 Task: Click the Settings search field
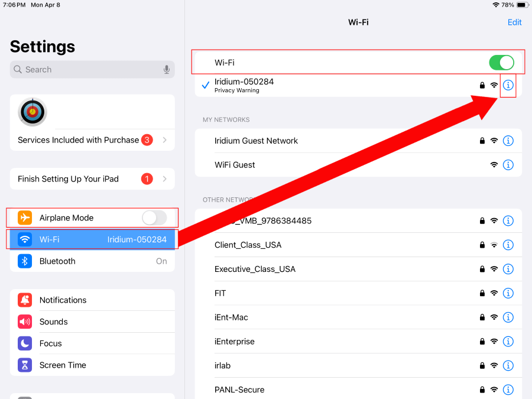(x=89, y=70)
